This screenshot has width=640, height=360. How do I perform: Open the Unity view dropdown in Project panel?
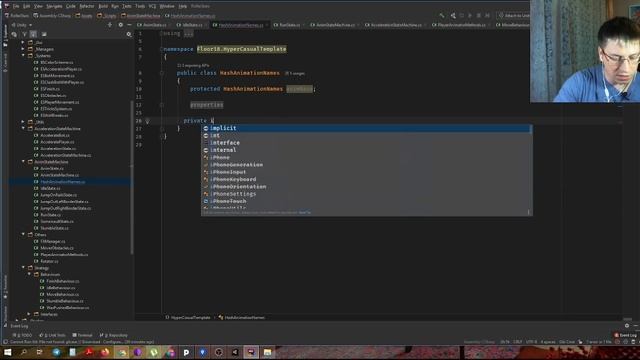(22, 25)
